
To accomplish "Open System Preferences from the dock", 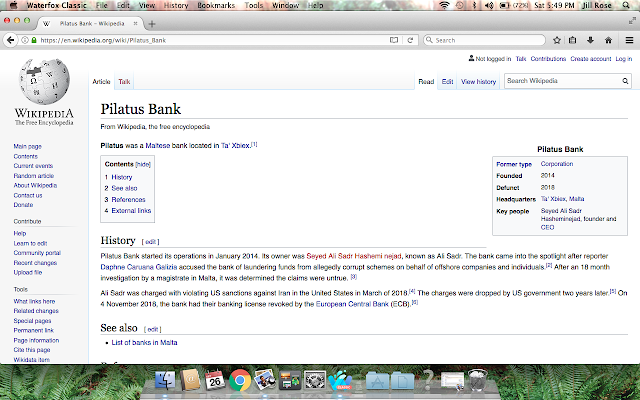I will point(315,380).
